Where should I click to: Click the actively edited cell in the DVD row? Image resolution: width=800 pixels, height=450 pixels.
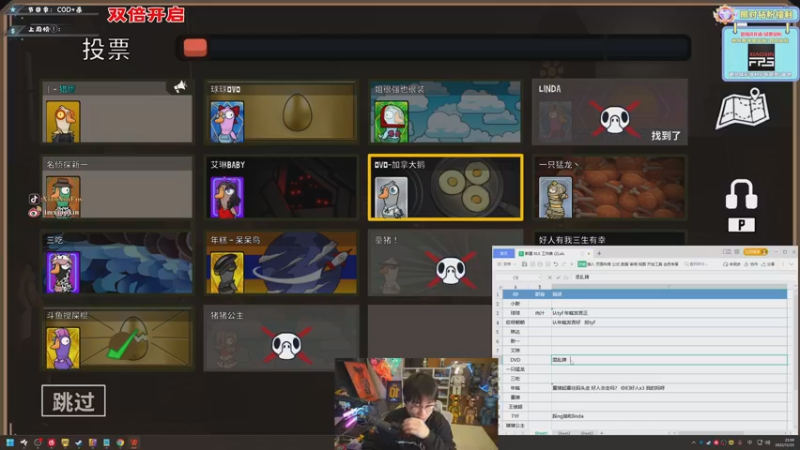tap(669, 360)
